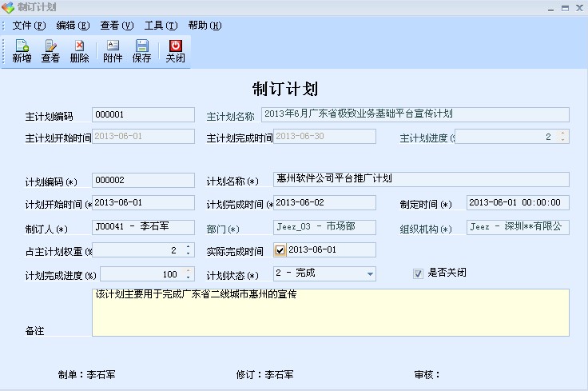Click the 修订:李石军 footer text
Viewport: 588px width, 391px height.
(x=264, y=374)
